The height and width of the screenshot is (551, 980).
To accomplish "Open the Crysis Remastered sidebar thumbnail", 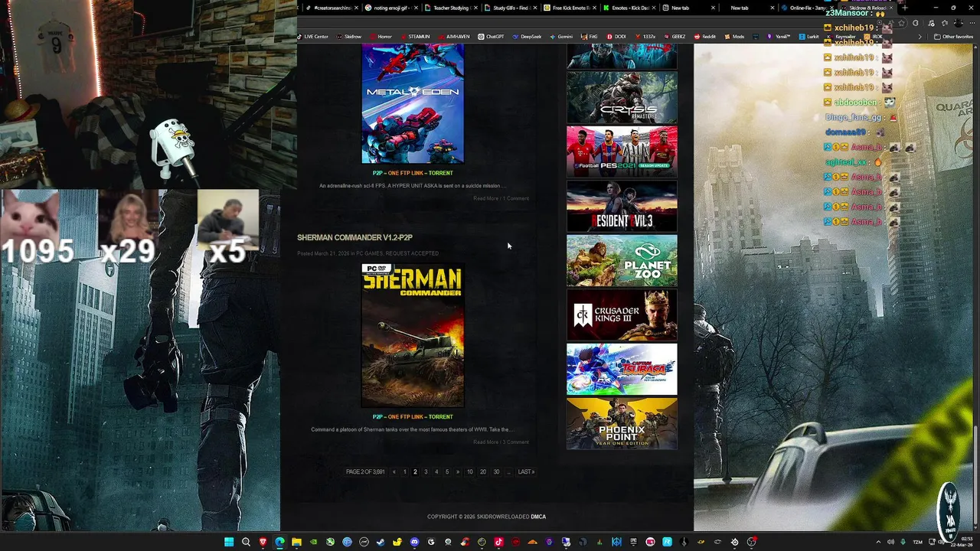I will 622,97.
